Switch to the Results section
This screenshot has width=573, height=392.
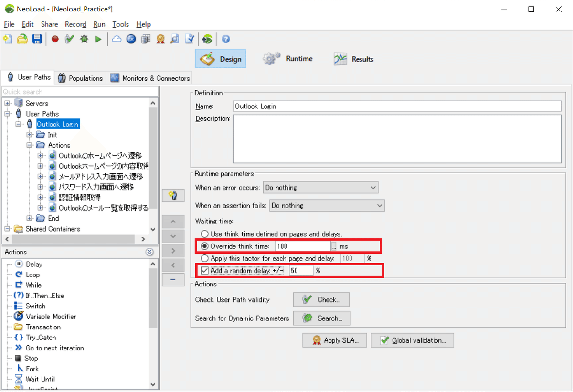(354, 59)
